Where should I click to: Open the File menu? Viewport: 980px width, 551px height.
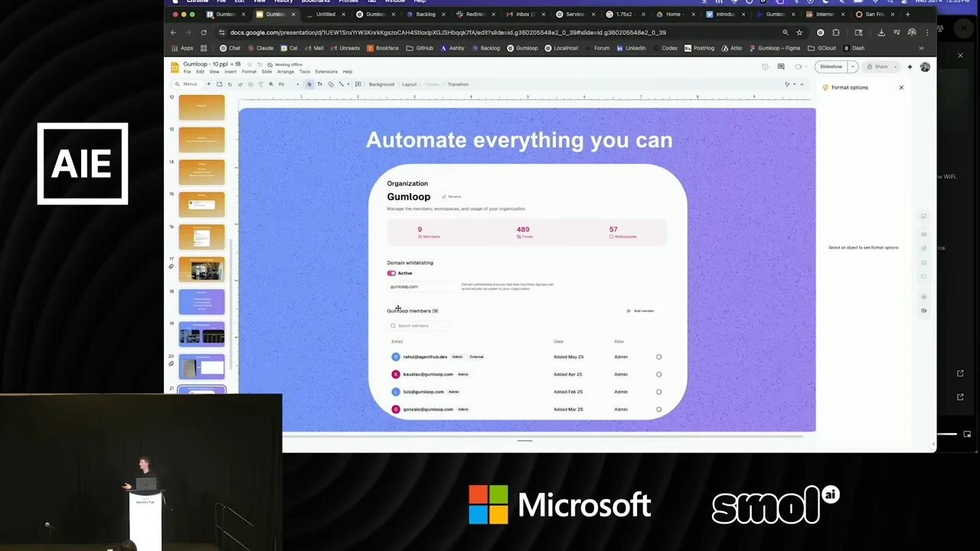(x=187, y=72)
